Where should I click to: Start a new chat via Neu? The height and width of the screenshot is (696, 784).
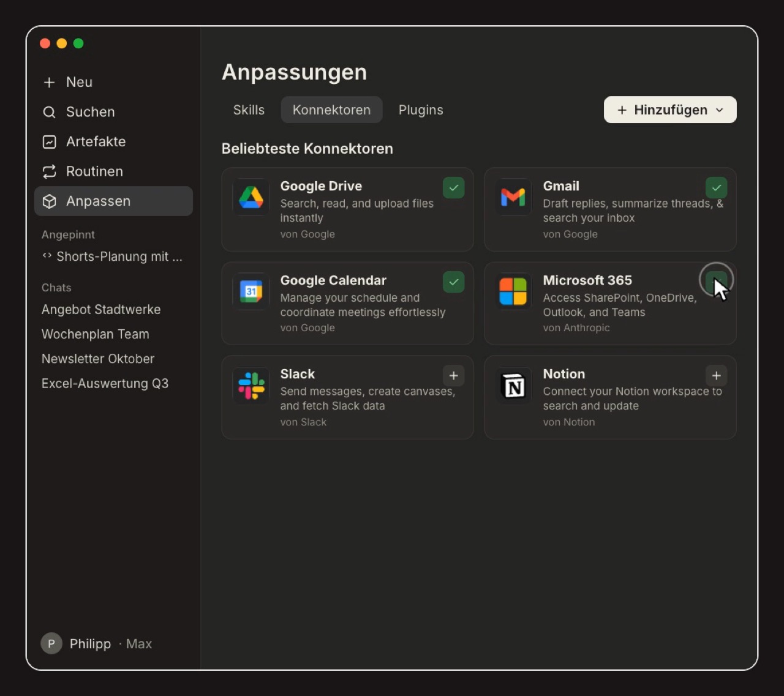click(113, 82)
